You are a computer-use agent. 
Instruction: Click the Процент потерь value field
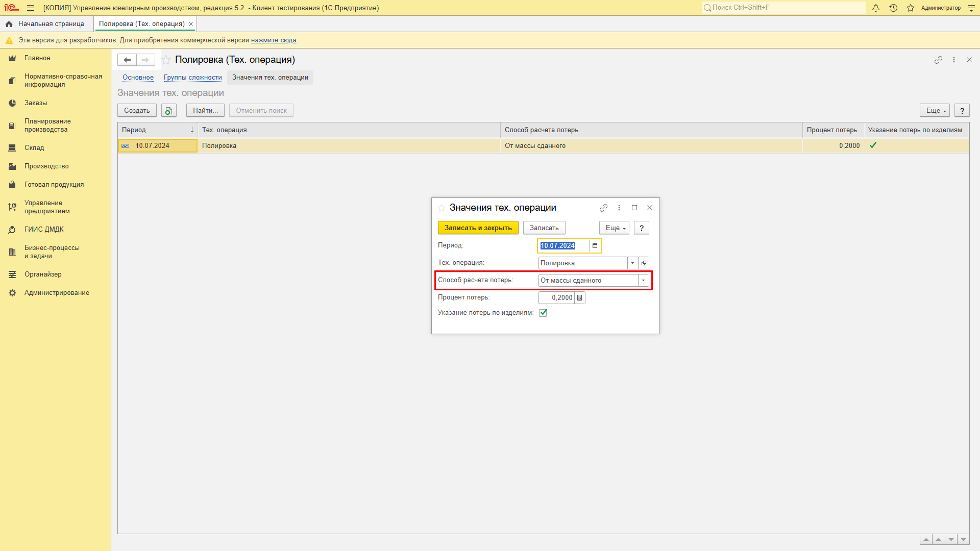(x=557, y=298)
